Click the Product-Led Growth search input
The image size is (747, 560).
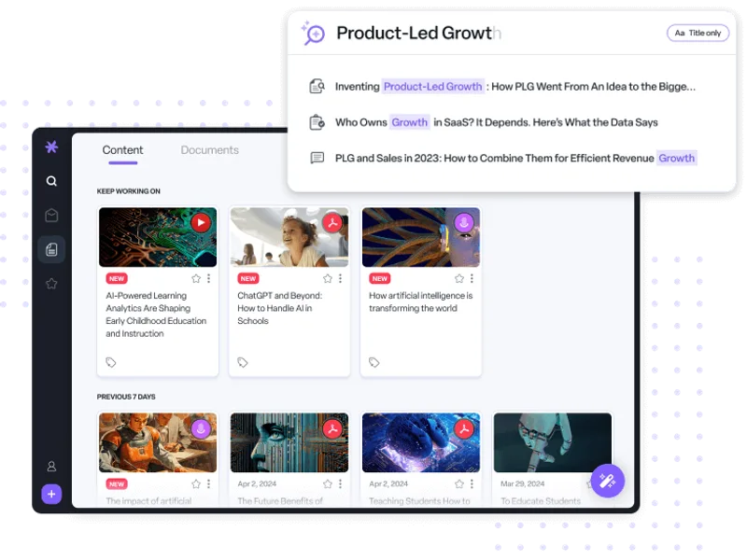[x=418, y=33]
